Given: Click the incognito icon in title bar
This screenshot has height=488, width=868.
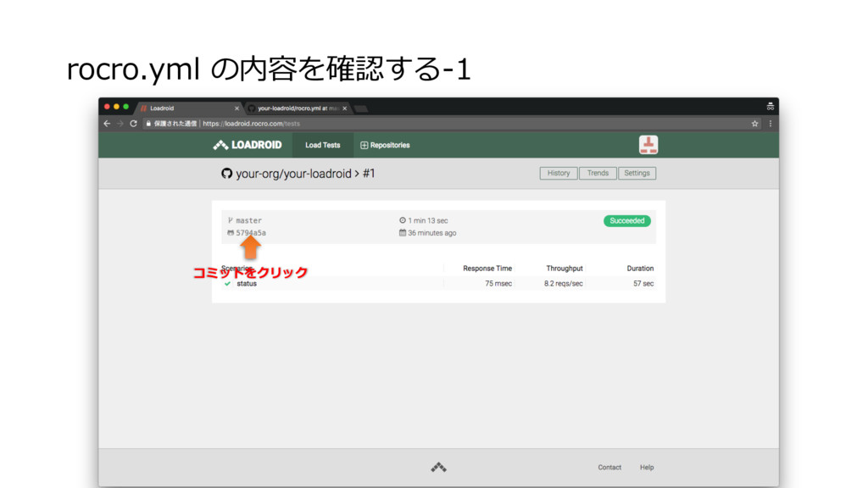Looking at the screenshot, I should pos(770,106).
